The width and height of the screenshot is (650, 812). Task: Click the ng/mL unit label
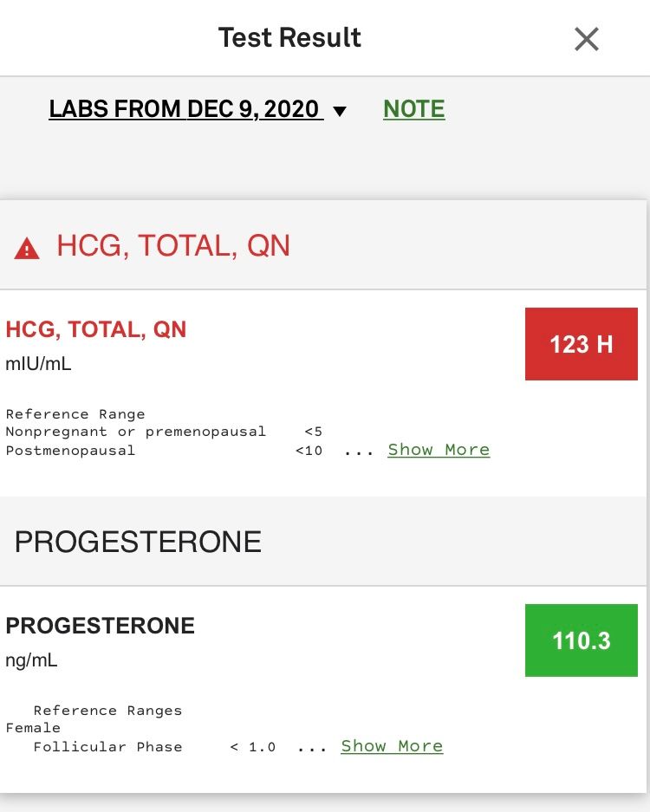point(32,660)
